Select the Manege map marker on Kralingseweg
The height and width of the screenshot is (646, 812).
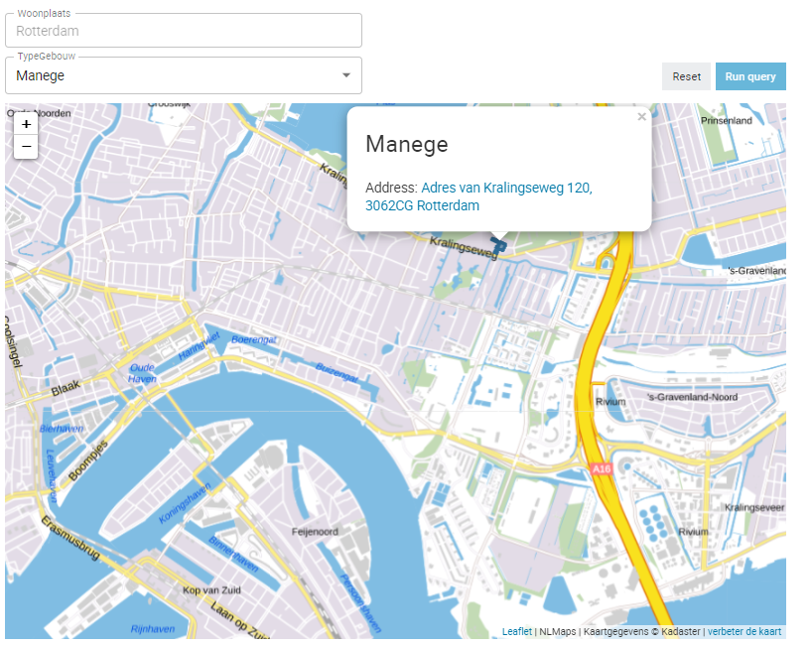point(499,246)
